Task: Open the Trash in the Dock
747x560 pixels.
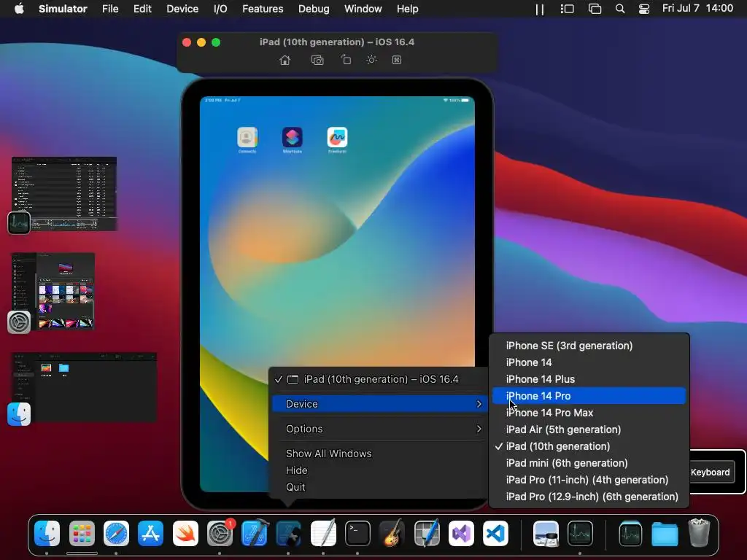Action: pos(699,534)
